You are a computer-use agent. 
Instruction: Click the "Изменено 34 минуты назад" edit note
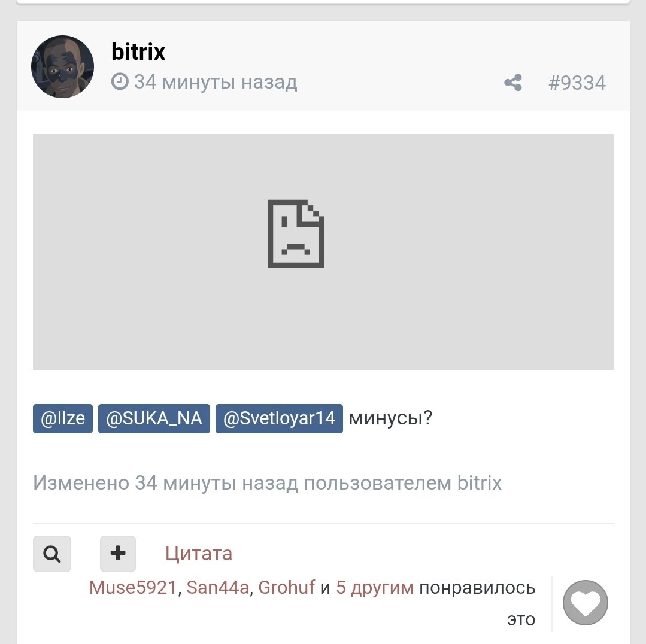267,482
